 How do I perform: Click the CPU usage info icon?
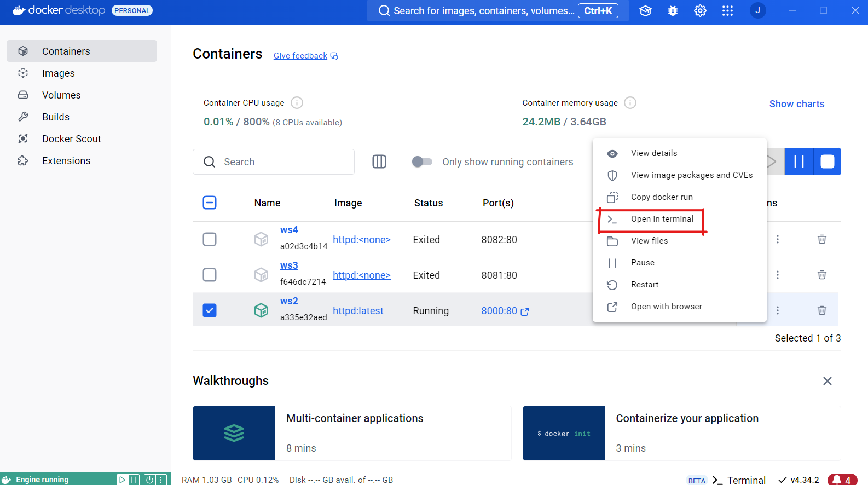(297, 102)
